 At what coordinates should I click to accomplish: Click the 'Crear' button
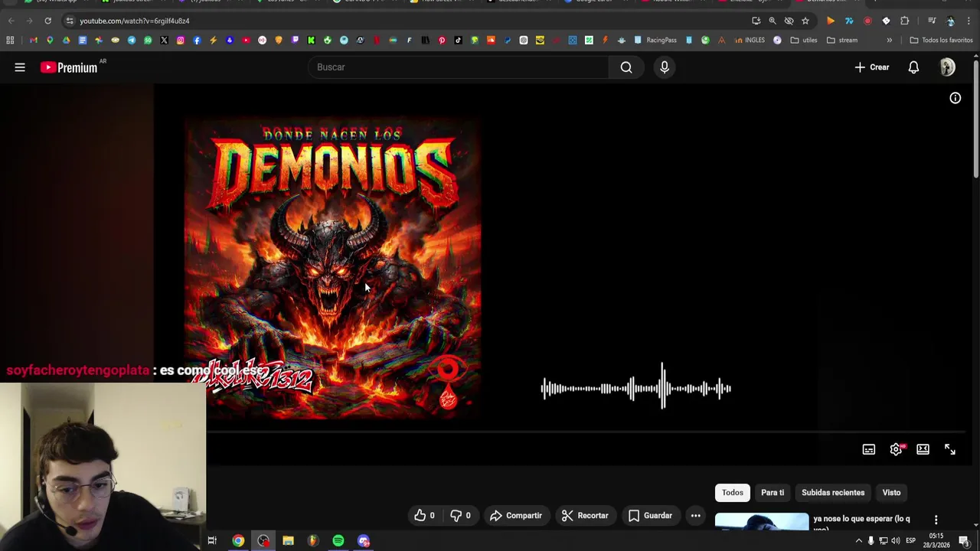point(872,67)
